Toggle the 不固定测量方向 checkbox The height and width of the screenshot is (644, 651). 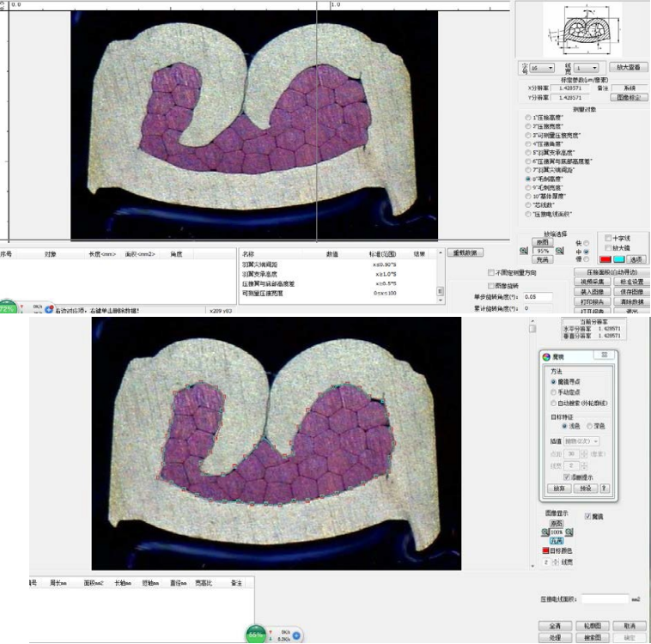click(492, 272)
